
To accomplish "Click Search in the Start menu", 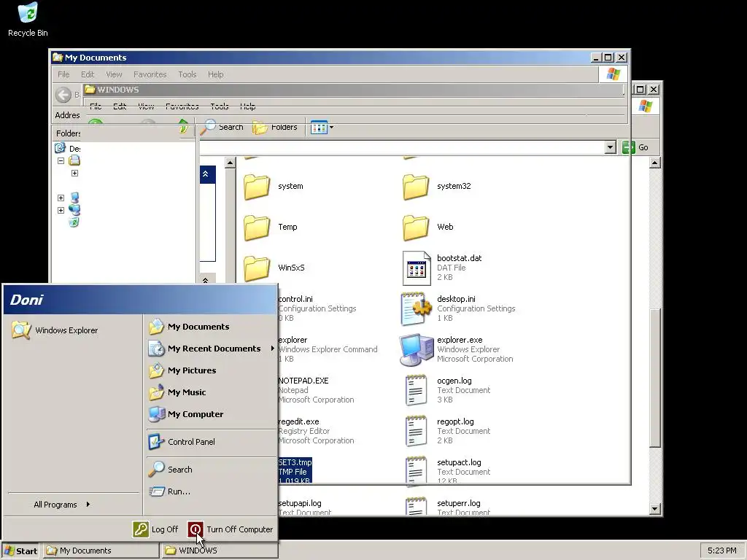I will point(170,470).
